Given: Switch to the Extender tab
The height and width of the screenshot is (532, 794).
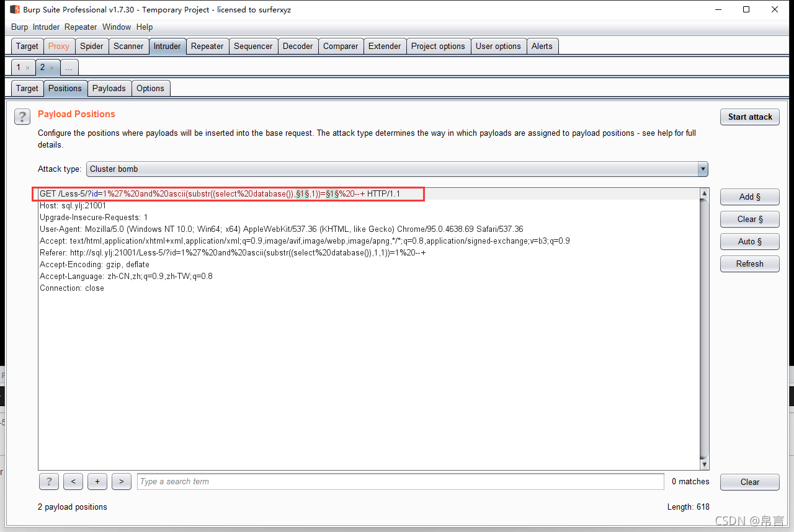Looking at the screenshot, I should [x=385, y=46].
